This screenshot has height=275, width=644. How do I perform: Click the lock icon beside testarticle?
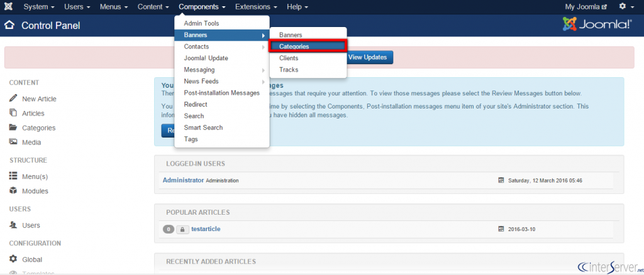[x=182, y=230]
